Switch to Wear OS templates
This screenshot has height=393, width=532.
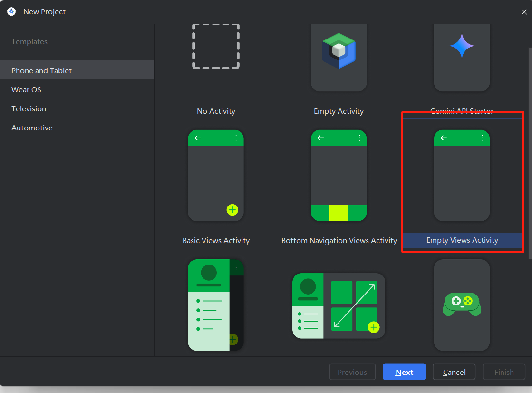77,89
